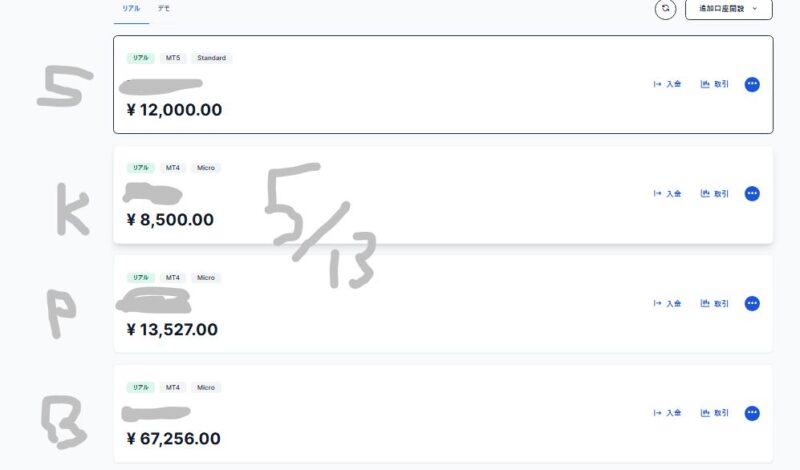Viewport: 800px width, 470px height.
Task: Switch to the デモ tab
Action: (x=164, y=9)
